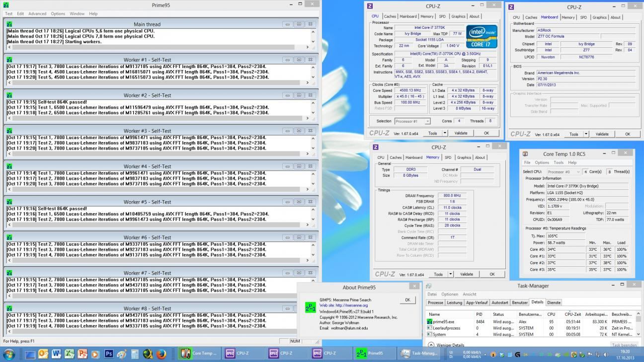Open the Prime95 Advanced menu
The height and width of the screenshot is (362, 644).
(x=37, y=13)
